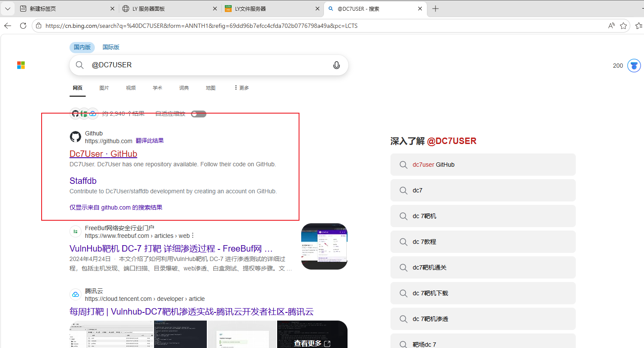Click the date text 2024年4月24日
Screen dimensions: 644x348
89,259
